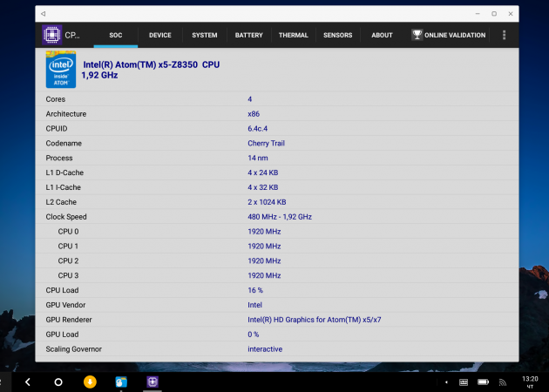549x392 pixels.
Task: Open the yellow app in taskbar
Action: point(89,382)
